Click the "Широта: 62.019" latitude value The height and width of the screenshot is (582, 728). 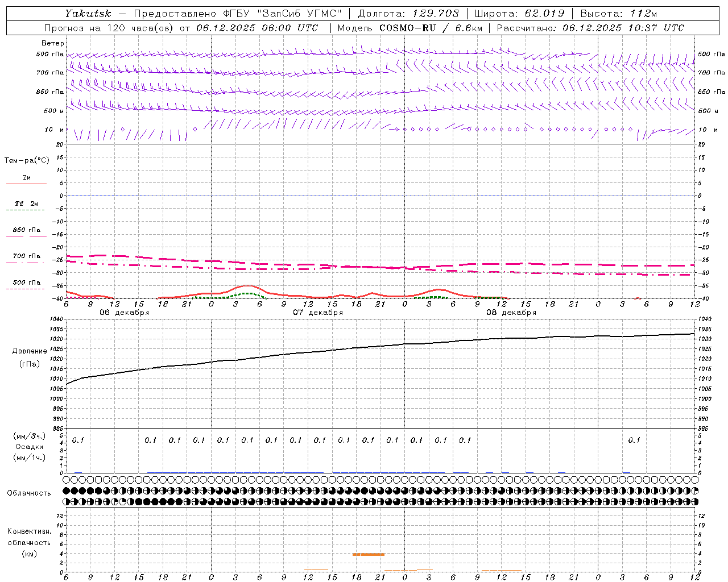click(519, 13)
